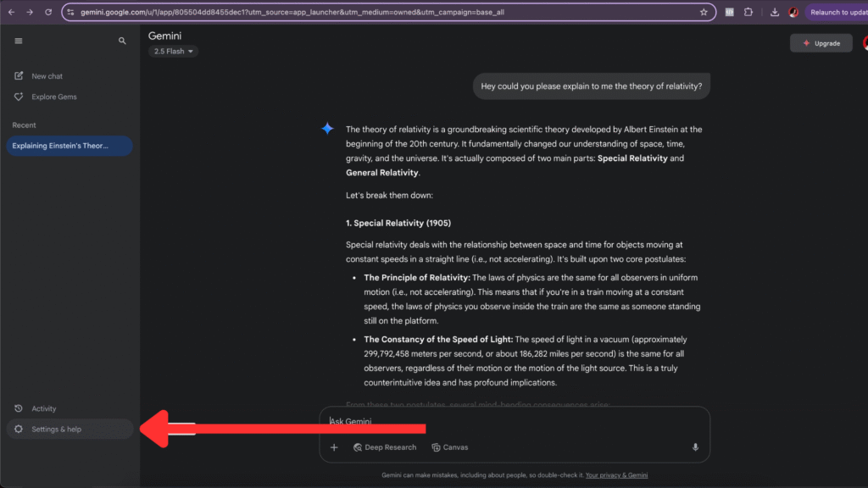Screen dimensions: 868x488
Task: Open Canvas tool
Action: tap(449, 447)
